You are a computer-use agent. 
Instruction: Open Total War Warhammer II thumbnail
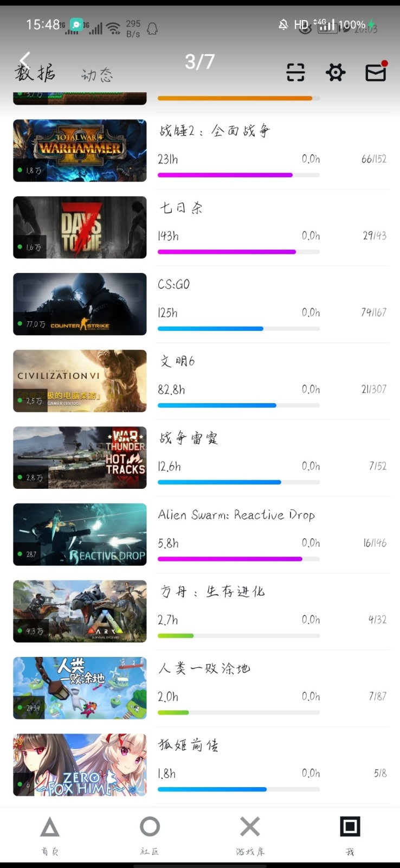pyautogui.click(x=80, y=150)
